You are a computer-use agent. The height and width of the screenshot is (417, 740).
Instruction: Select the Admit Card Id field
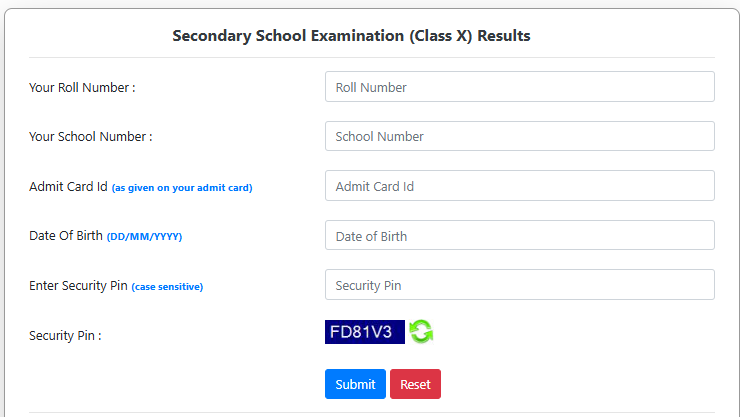(519, 186)
